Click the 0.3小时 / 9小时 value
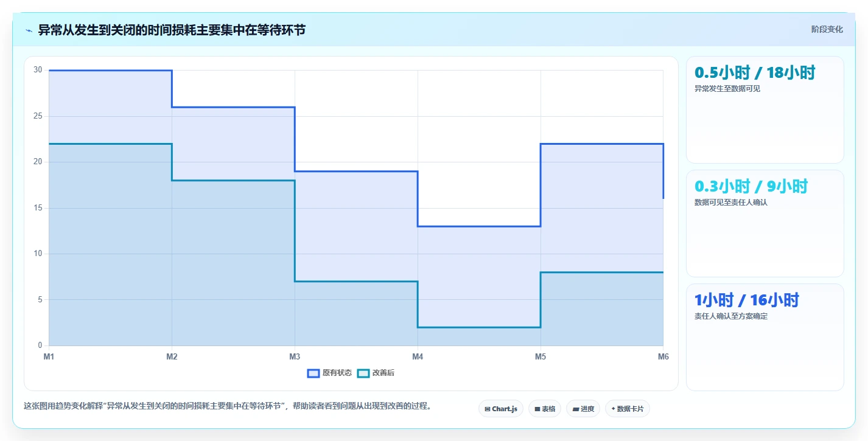Image resolution: width=868 pixels, height=441 pixels. (x=751, y=186)
